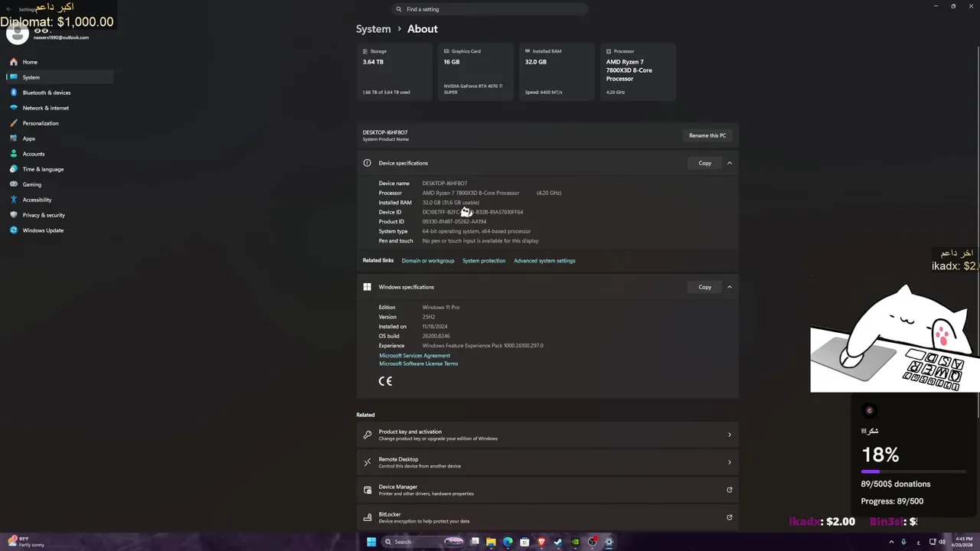The image size is (980, 551).
Task: Select Windows 11 Pro edition text
Action: pos(440,308)
